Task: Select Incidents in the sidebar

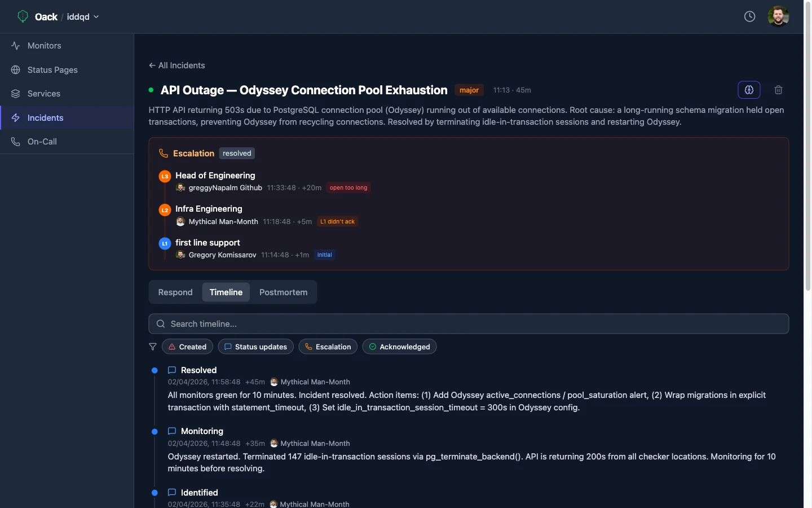Action: click(45, 118)
